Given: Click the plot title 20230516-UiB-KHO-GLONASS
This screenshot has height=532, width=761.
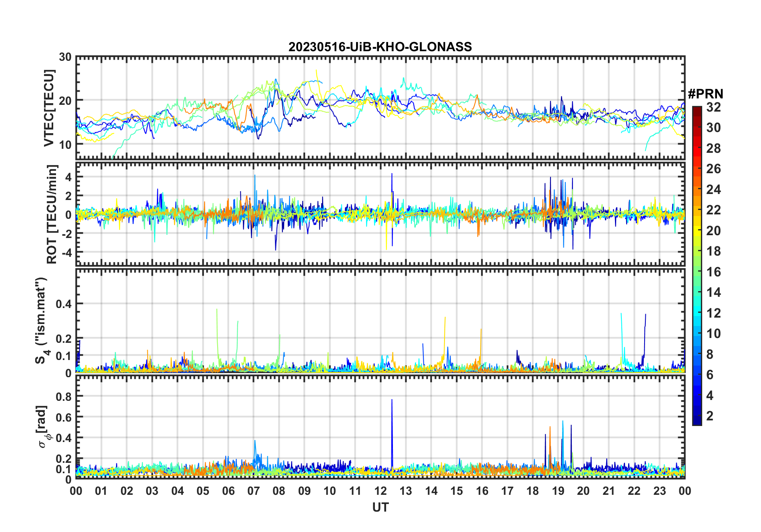Looking at the screenshot, I should [x=380, y=47].
